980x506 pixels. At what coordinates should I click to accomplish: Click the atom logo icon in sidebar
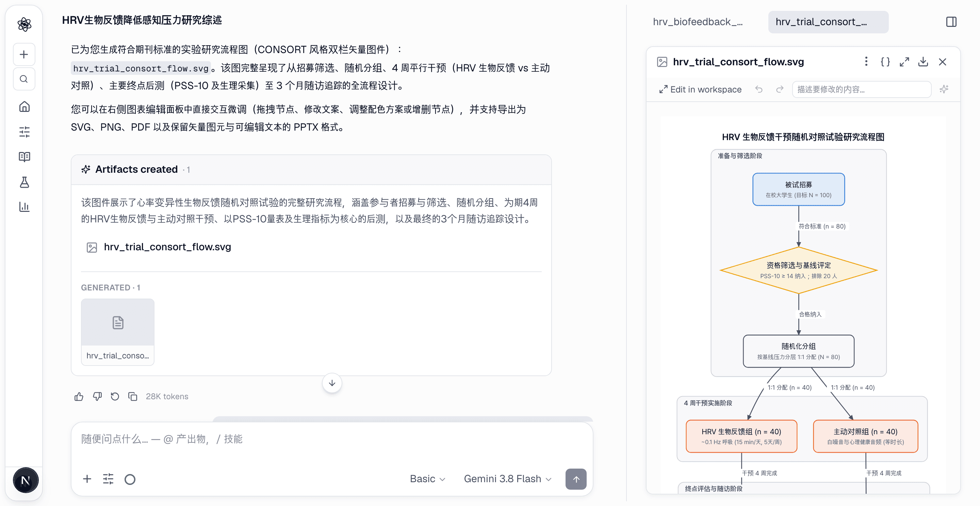[24, 24]
